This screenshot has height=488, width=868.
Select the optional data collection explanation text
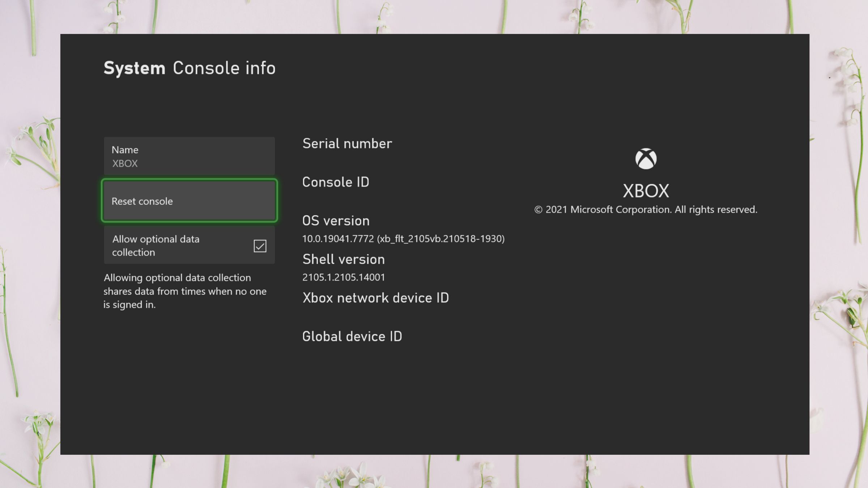184,291
